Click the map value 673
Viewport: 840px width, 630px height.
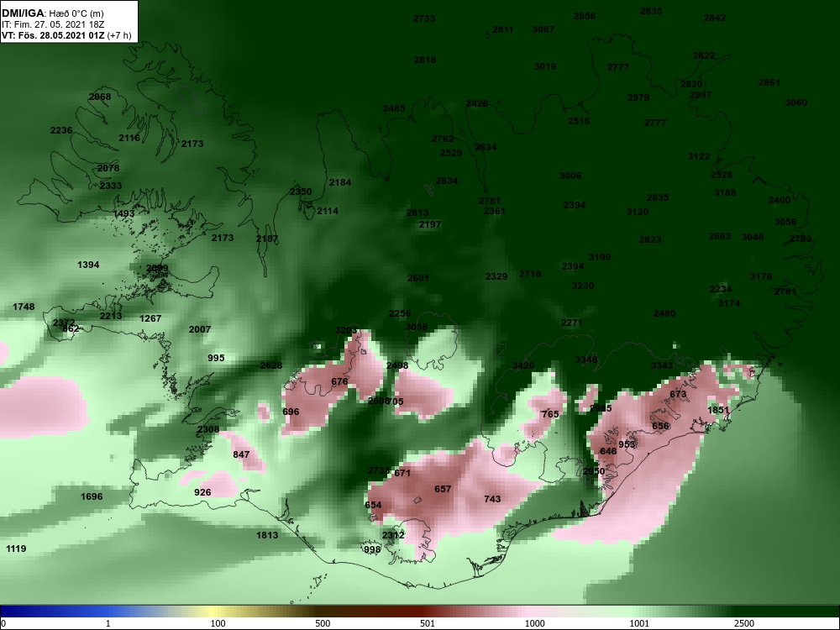pos(678,395)
